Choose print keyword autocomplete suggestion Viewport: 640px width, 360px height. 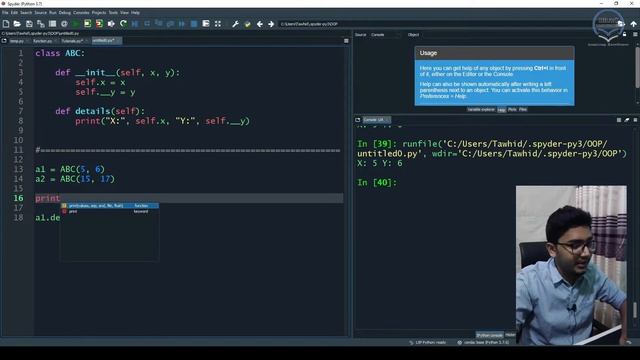click(x=110, y=211)
